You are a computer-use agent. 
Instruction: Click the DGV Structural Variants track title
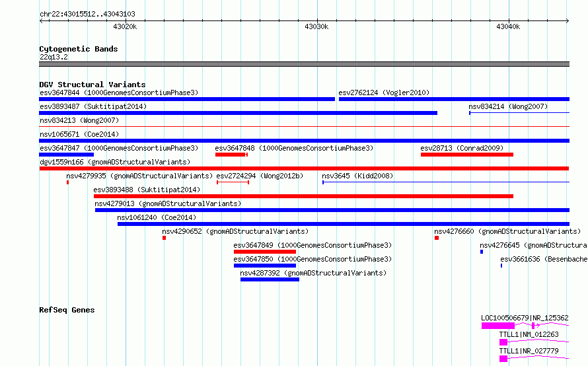[x=92, y=85]
